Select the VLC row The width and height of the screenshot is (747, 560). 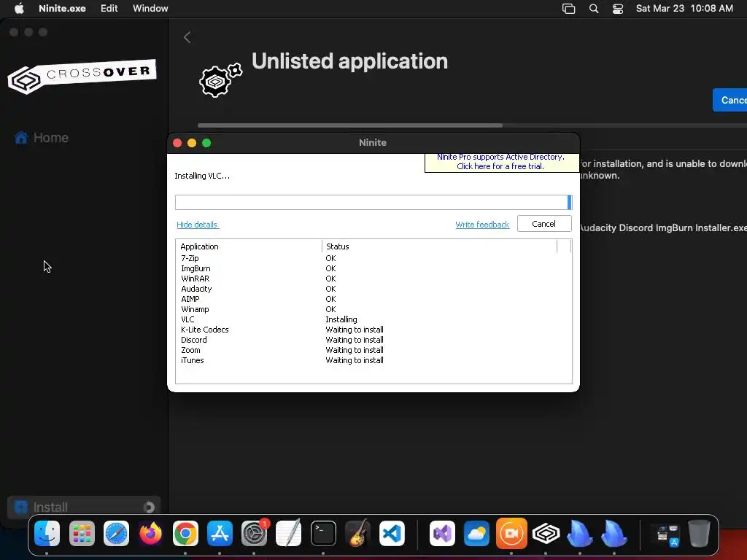(x=373, y=319)
